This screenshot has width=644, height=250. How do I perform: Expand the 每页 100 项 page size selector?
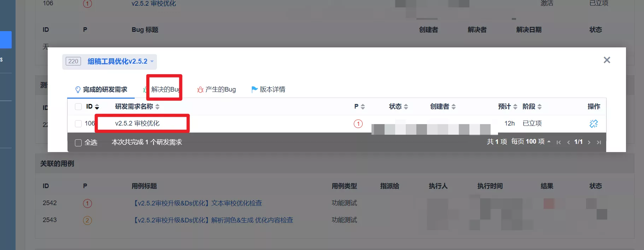[531, 142]
